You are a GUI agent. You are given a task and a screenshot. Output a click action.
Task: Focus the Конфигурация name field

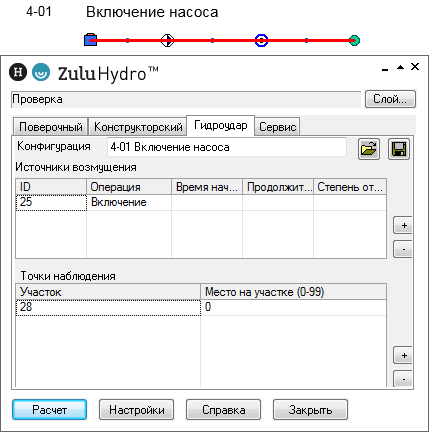(227, 147)
